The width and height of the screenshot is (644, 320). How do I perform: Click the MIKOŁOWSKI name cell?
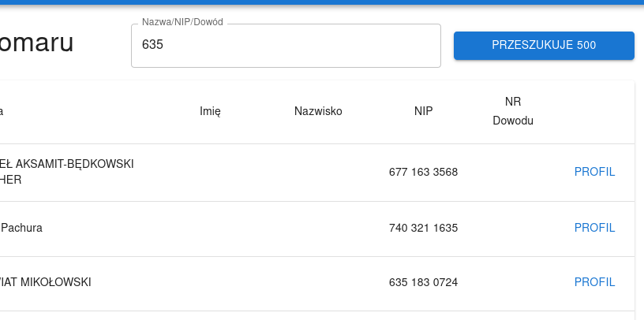coord(46,282)
